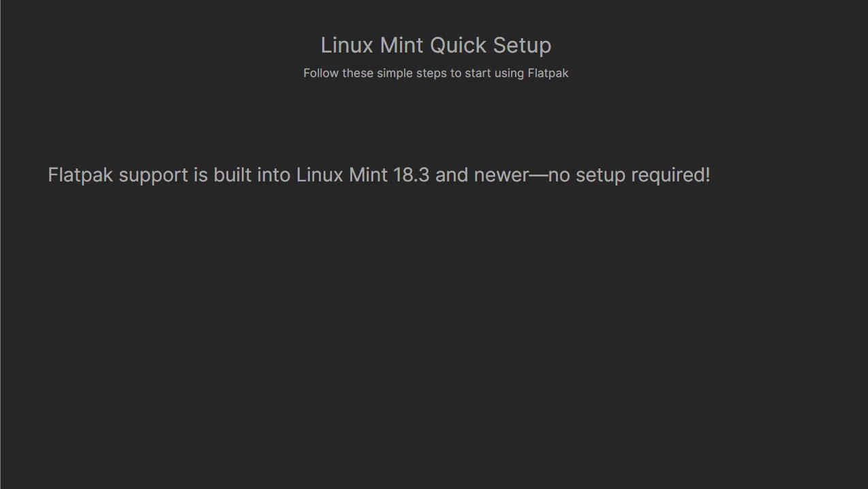
Task: Click the word "Follow" in the subtitle
Action: (x=321, y=73)
